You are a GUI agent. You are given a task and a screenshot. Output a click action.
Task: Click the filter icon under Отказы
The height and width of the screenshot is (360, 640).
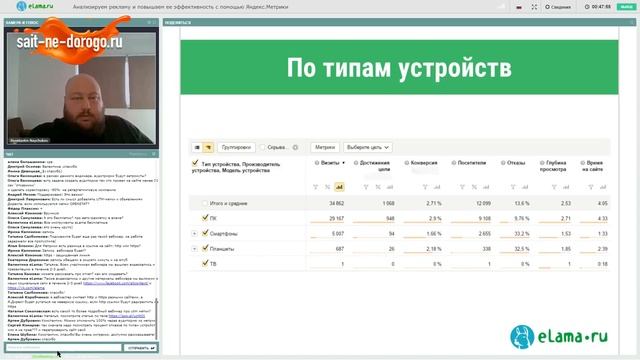point(513,187)
